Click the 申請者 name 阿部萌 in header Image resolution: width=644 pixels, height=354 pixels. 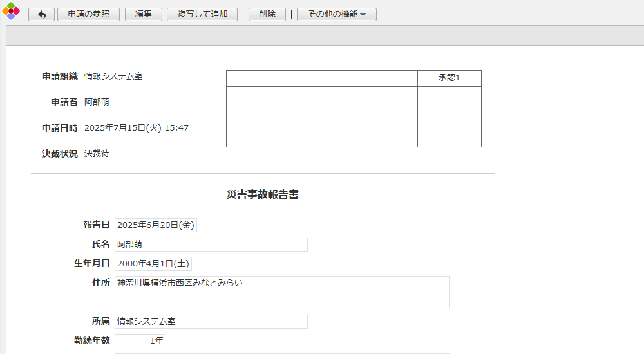97,102
